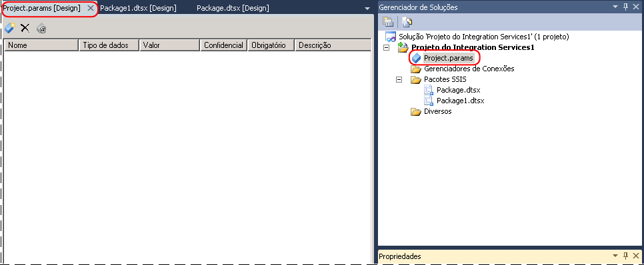644x265 pixels.
Task: Click the Delete Parameter X icon
Action: pos(25,28)
